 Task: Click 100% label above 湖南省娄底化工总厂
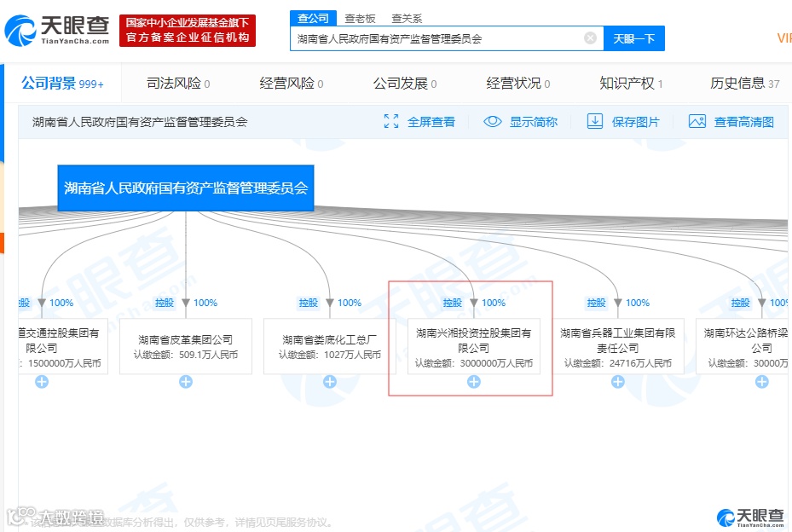[x=350, y=303]
